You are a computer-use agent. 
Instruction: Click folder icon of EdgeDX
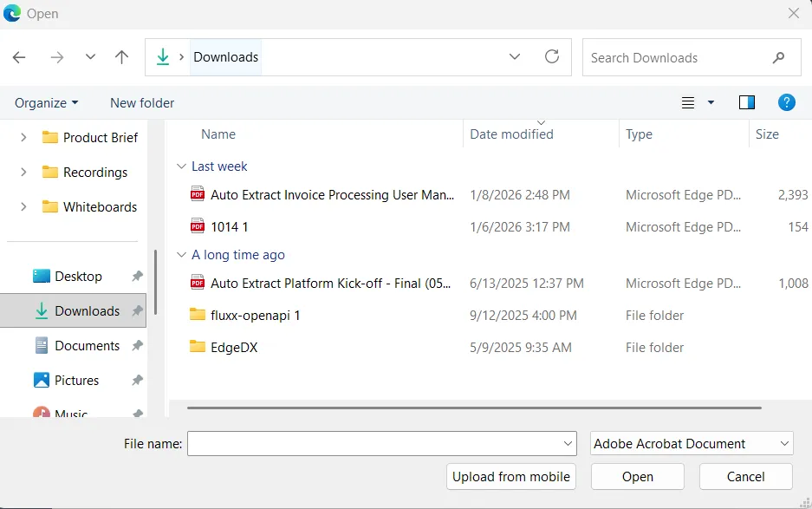point(198,346)
